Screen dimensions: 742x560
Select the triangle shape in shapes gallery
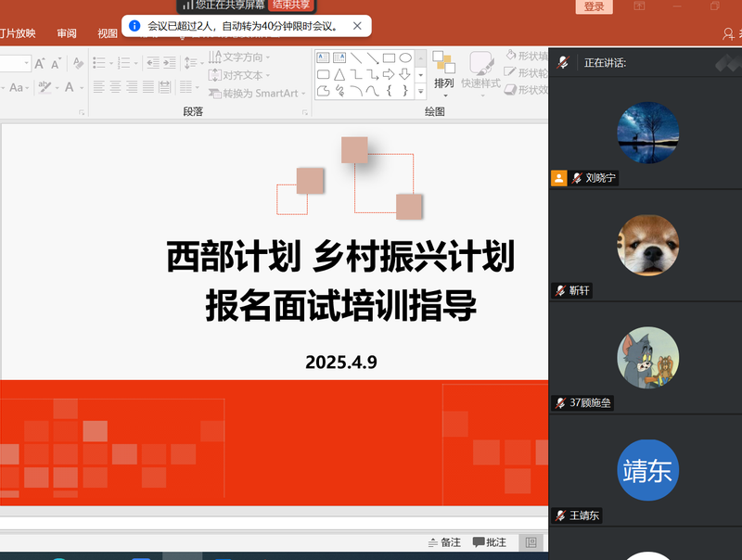tap(339, 74)
